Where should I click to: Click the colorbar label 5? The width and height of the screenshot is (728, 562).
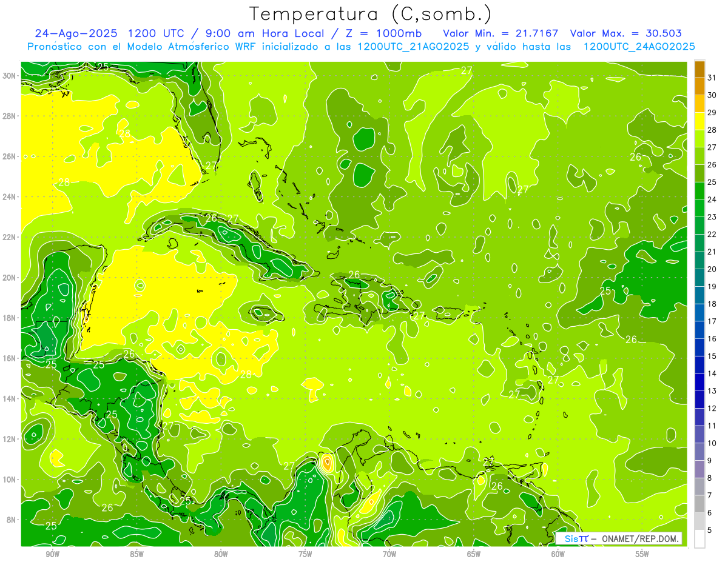pos(710,530)
